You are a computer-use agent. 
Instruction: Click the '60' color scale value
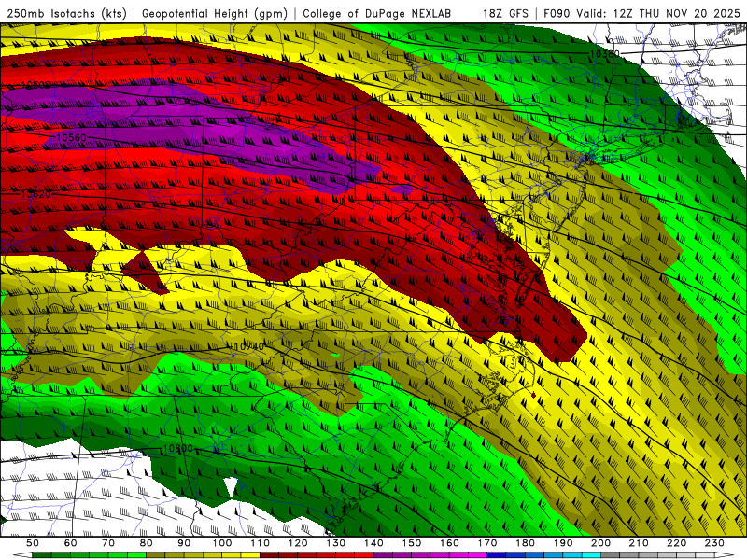click(71, 543)
